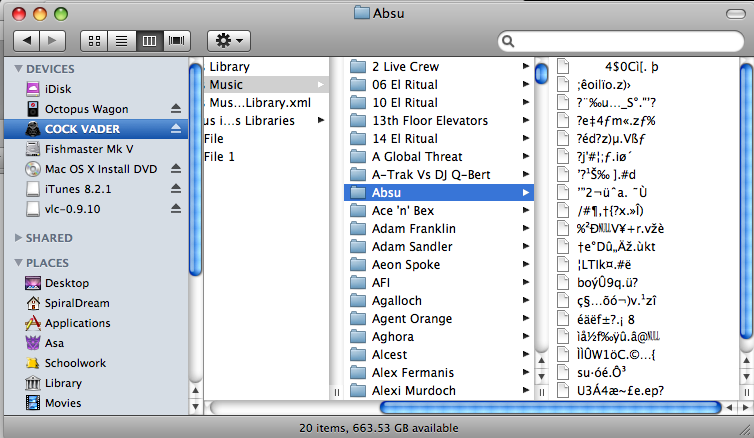Click the artist column vertical scrollbar thumb

point(541,74)
